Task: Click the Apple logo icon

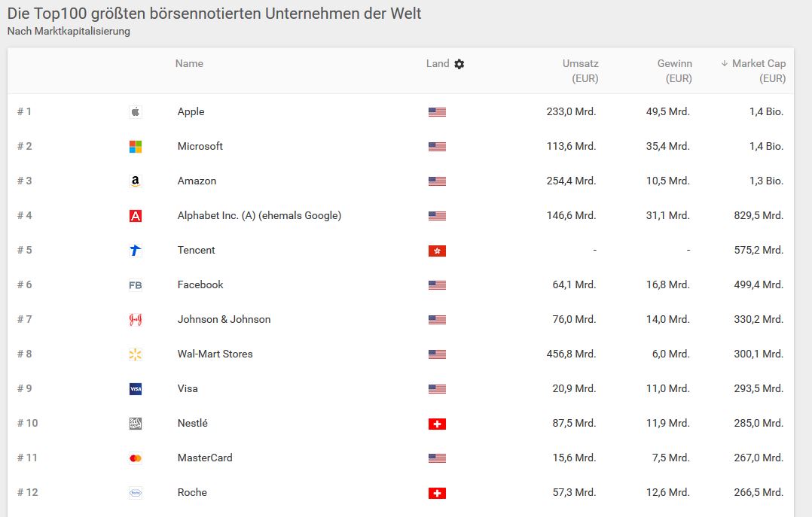Action: [136, 112]
